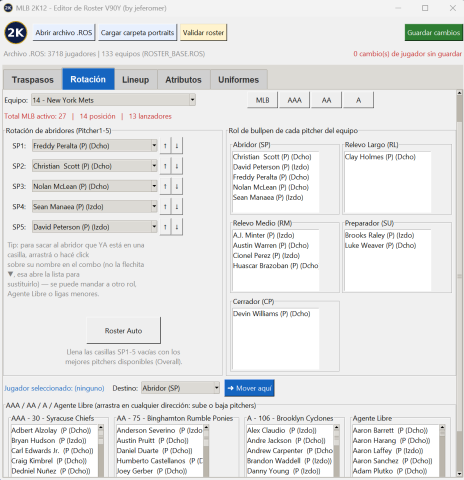Move SP2 Christian Scott up arrow

click(165, 166)
